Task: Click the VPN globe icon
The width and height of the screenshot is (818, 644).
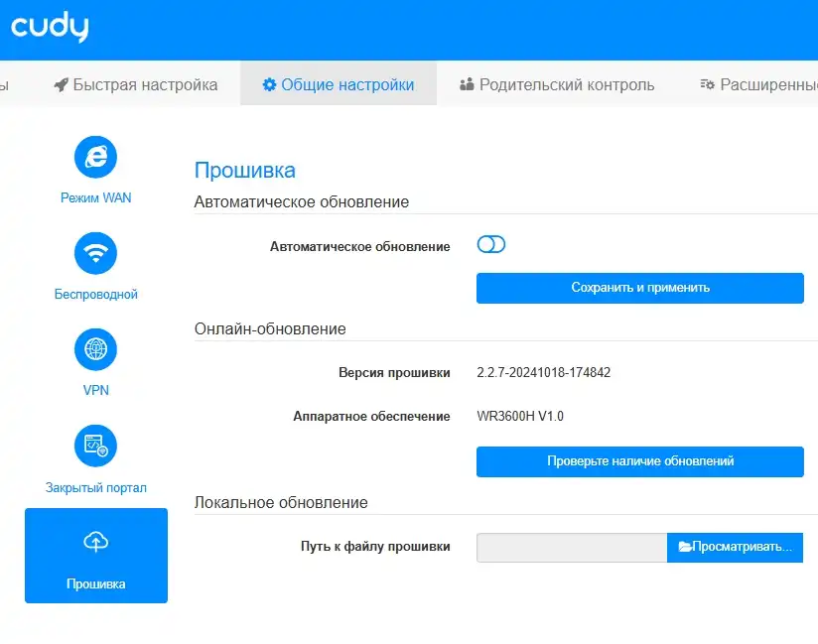Action: tap(95, 349)
